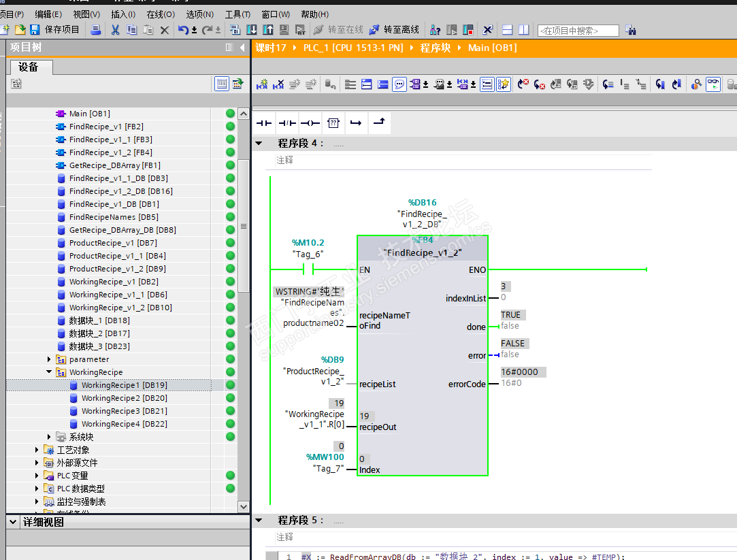
Task: Insert a normally closed contact
Action: [286, 123]
